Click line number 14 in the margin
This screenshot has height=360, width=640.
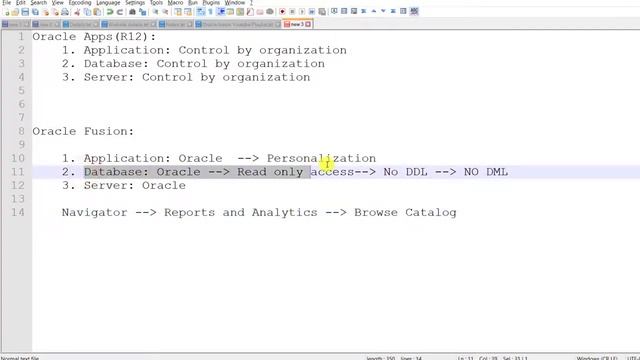[18, 213]
